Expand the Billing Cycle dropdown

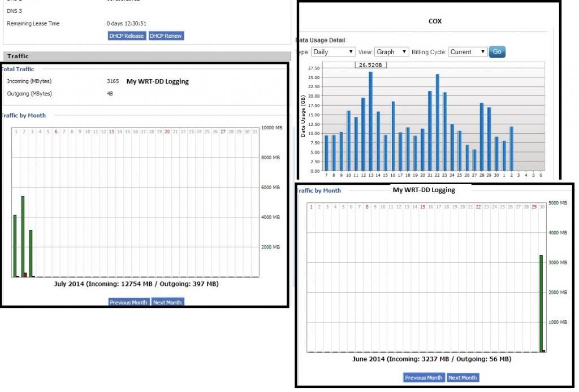click(x=468, y=51)
